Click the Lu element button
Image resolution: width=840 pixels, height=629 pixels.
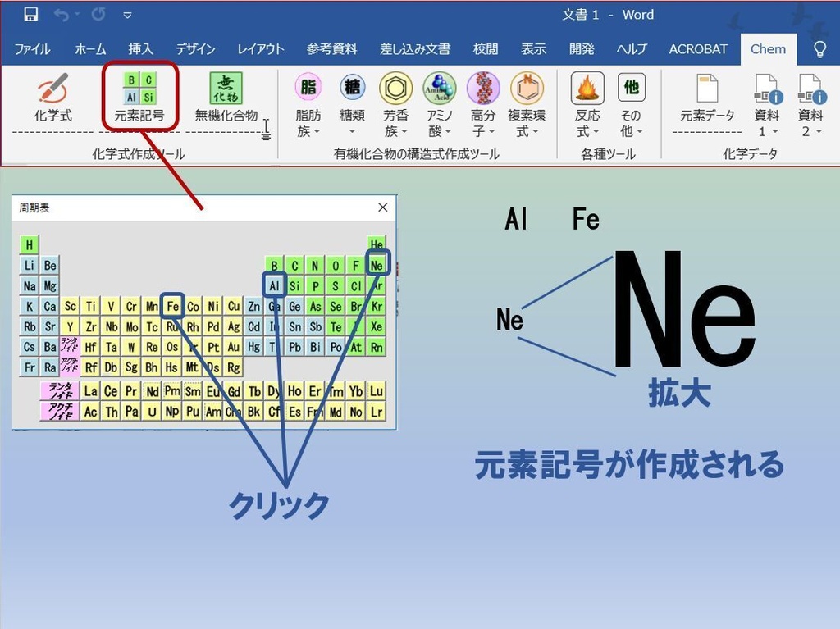[377, 390]
